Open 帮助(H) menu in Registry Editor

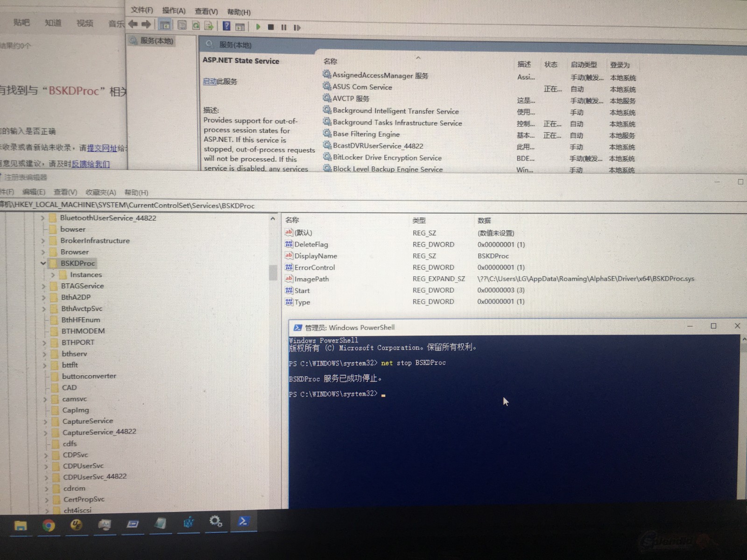(136, 192)
